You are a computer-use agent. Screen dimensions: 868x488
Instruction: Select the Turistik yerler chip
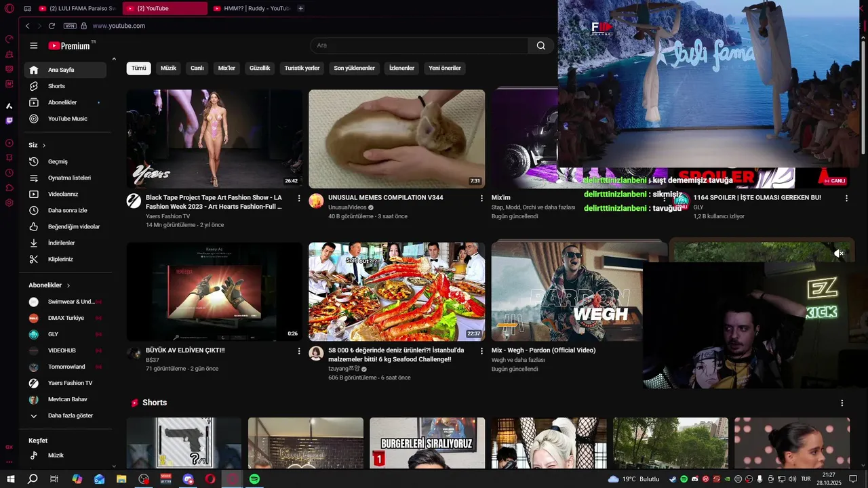click(302, 68)
